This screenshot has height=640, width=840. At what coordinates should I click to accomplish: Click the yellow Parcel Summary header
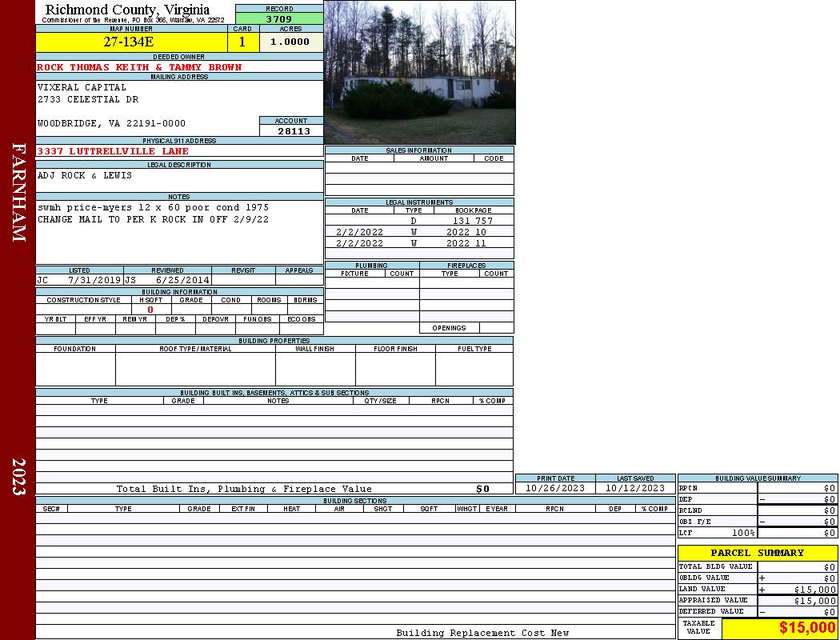tap(757, 553)
